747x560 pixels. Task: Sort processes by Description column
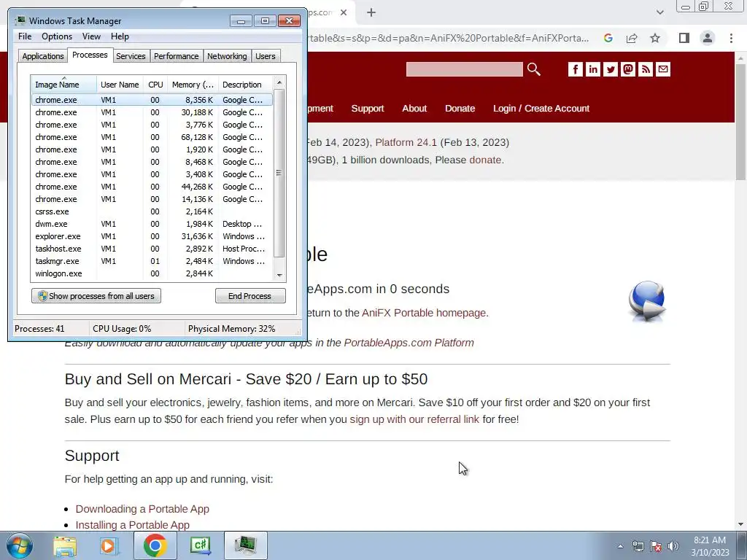pyautogui.click(x=246, y=85)
